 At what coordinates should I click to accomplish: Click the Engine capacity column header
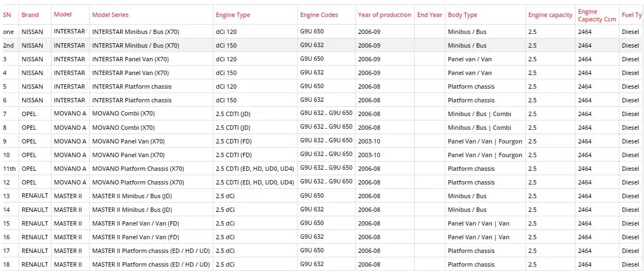pos(550,15)
